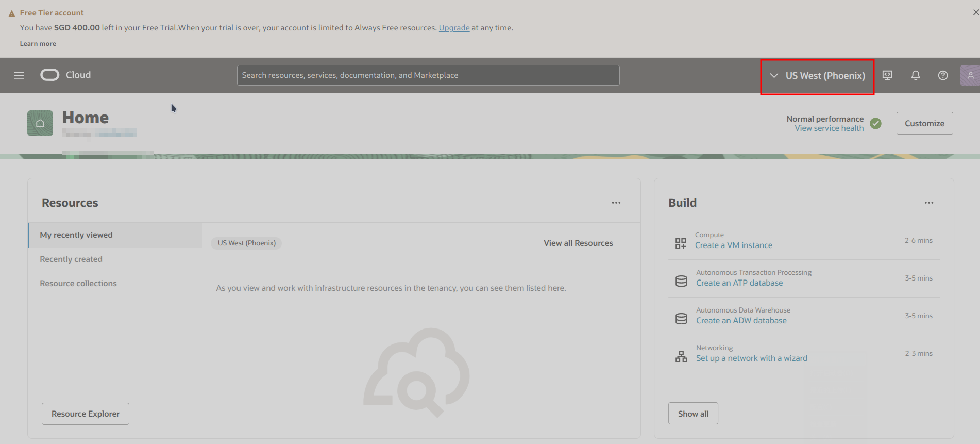980x444 pixels.
Task: Click the green service health checkmark
Action: [x=875, y=124]
